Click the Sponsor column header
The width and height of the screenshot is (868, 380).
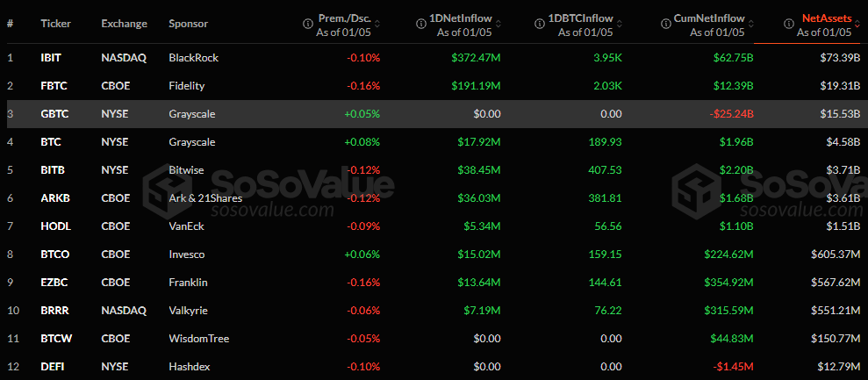(x=189, y=24)
